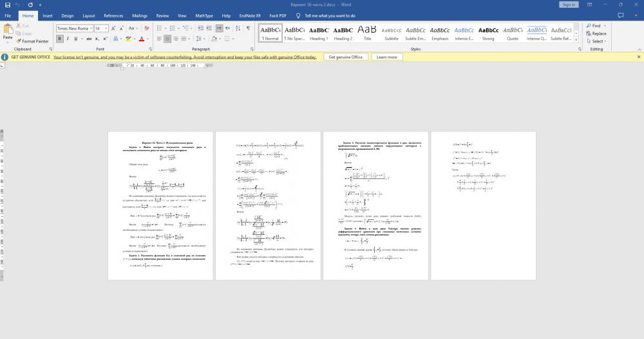Click the Shading paint bucket icon
Viewport: 644px width, 339px height.
tap(214, 39)
